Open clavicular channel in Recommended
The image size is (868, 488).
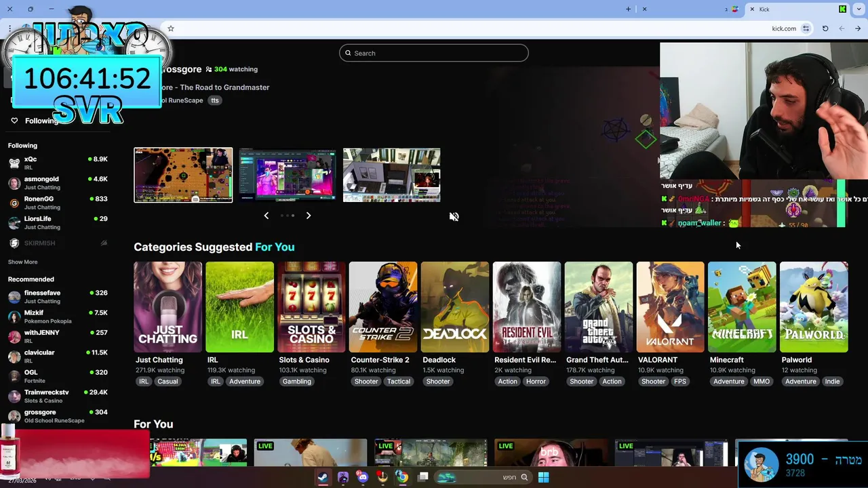[x=58, y=357]
